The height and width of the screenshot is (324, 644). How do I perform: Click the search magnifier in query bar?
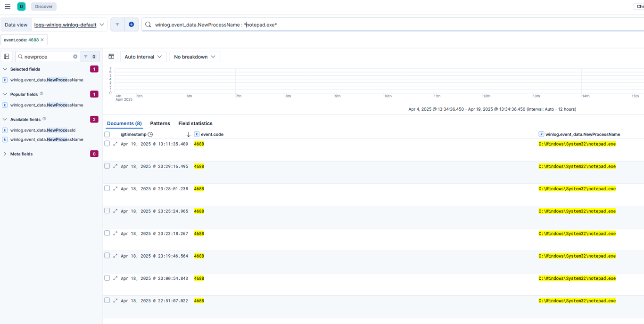(x=148, y=24)
